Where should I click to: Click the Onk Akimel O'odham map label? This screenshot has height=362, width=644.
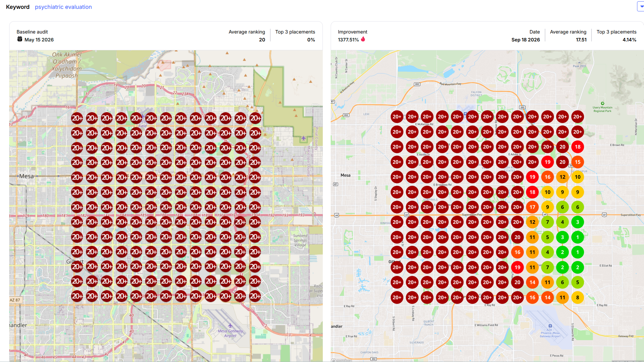click(x=67, y=65)
